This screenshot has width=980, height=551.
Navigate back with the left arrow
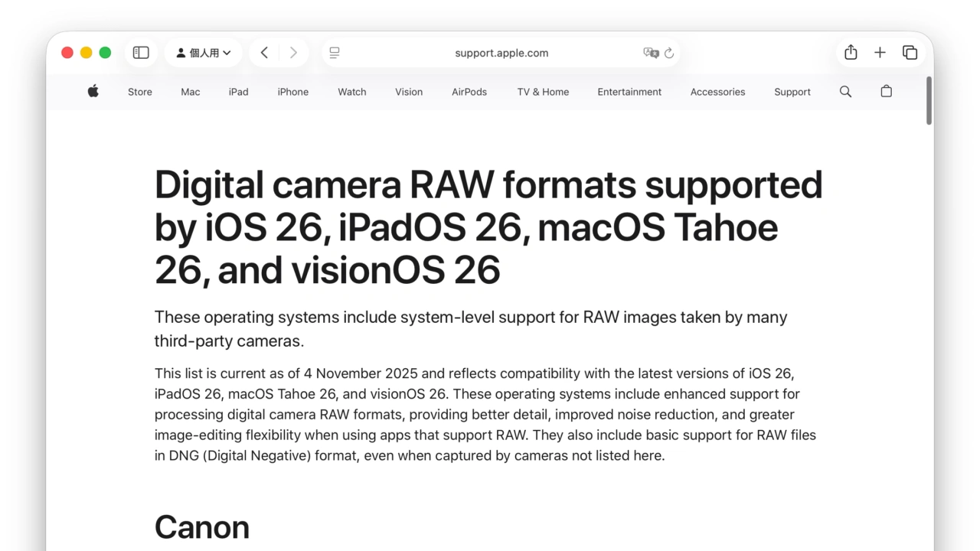click(264, 52)
